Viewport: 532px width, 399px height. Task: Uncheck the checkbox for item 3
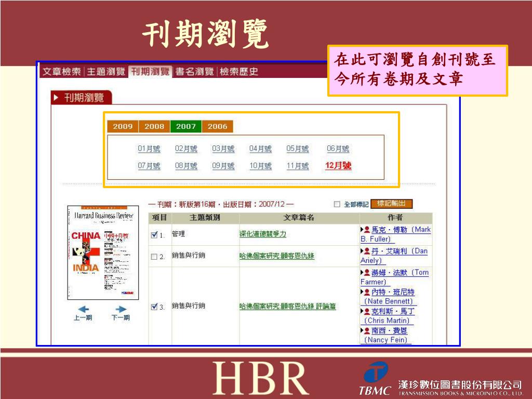[154, 307]
